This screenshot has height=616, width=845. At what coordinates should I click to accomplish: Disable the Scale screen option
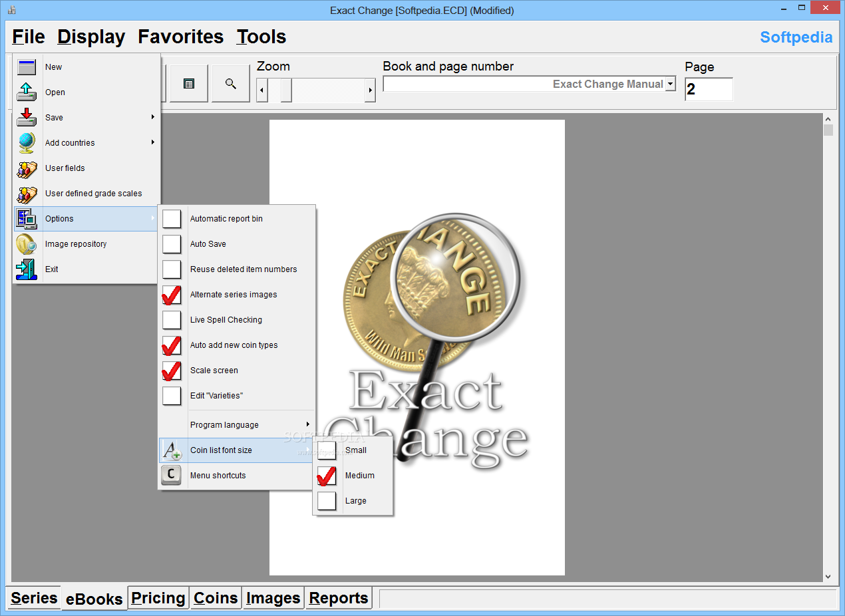click(172, 371)
